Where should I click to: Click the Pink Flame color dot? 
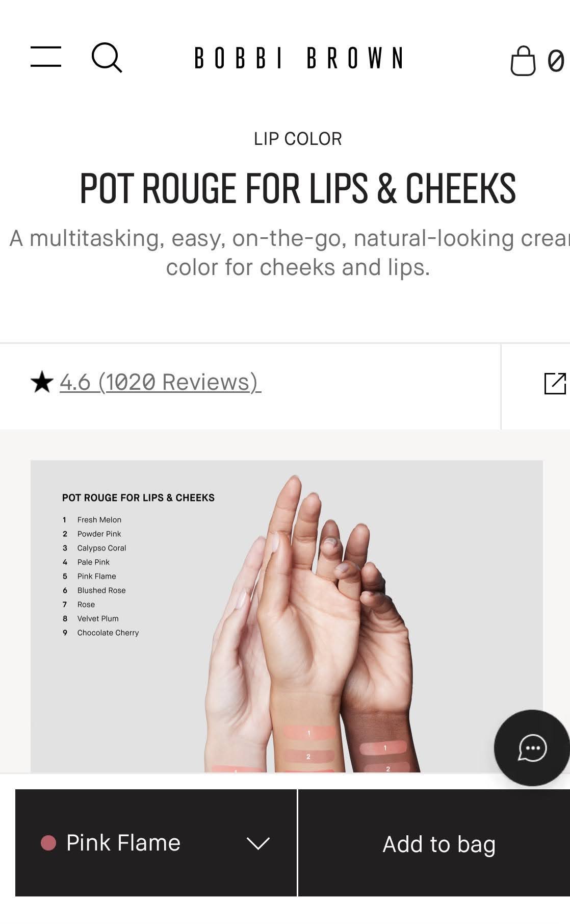(x=48, y=843)
